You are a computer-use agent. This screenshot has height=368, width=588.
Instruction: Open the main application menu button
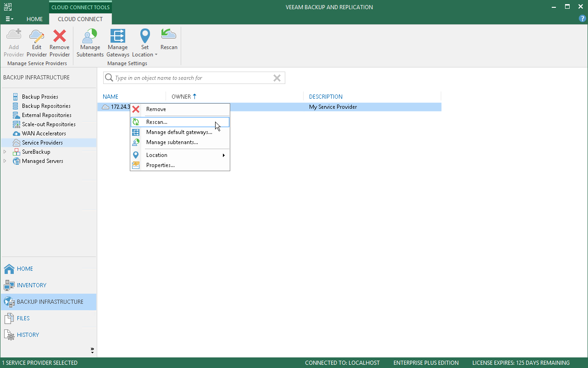9,19
